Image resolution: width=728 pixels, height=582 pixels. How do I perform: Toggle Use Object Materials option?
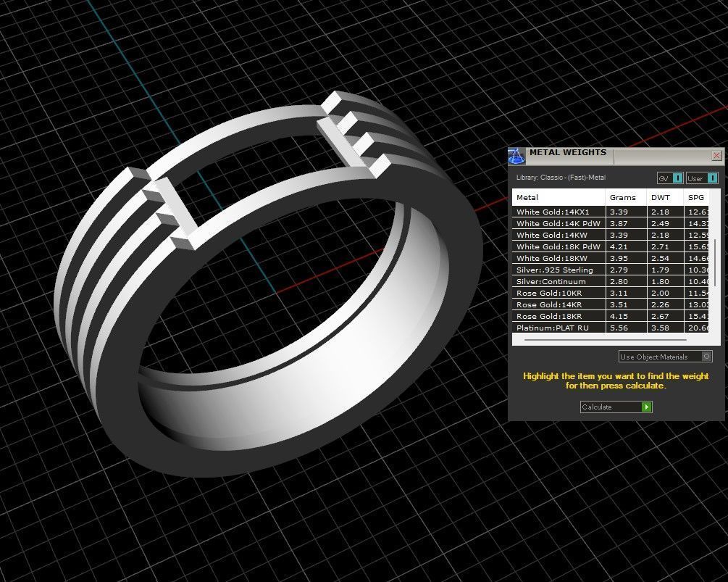coord(665,357)
